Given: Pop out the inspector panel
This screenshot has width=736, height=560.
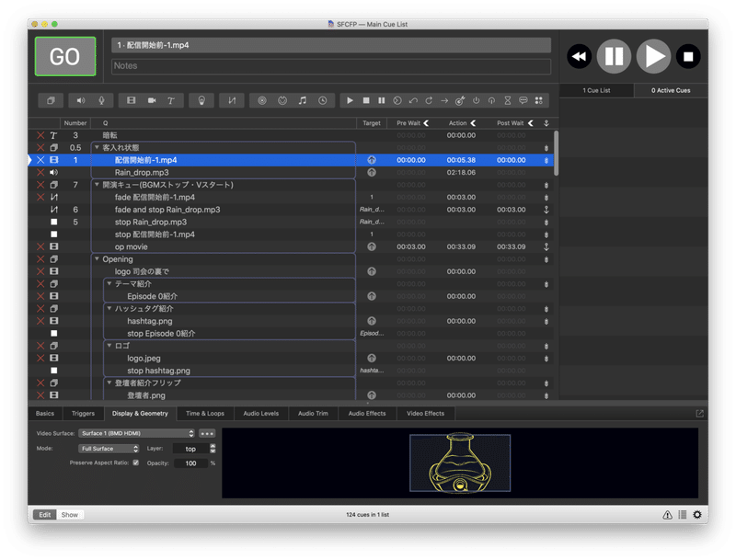Looking at the screenshot, I should click(699, 413).
